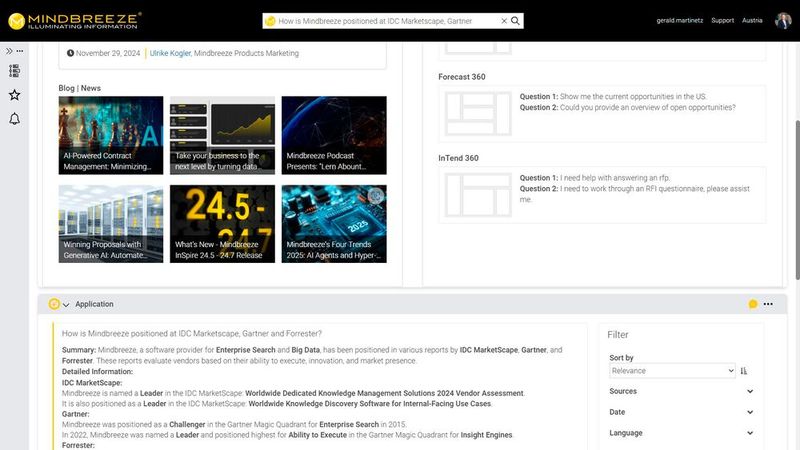800x450 pixels.
Task: Select Forecast 360 Question 2 text
Action: coord(628,108)
